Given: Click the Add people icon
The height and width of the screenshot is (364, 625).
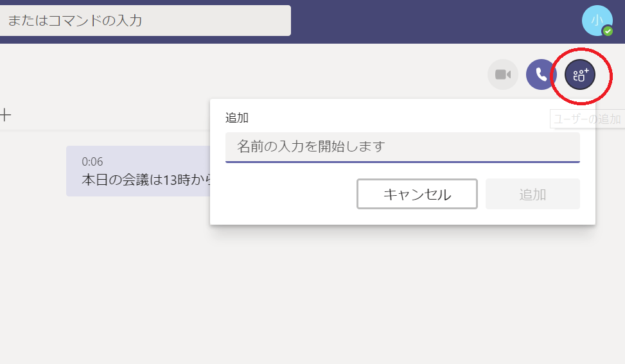Looking at the screenshot, I should pos(580,75).
